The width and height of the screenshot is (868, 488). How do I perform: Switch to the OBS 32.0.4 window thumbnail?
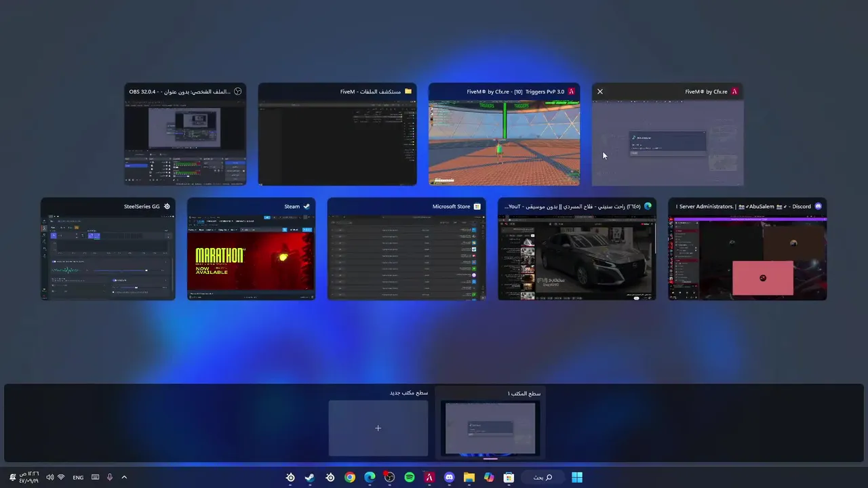pos(185,134)
